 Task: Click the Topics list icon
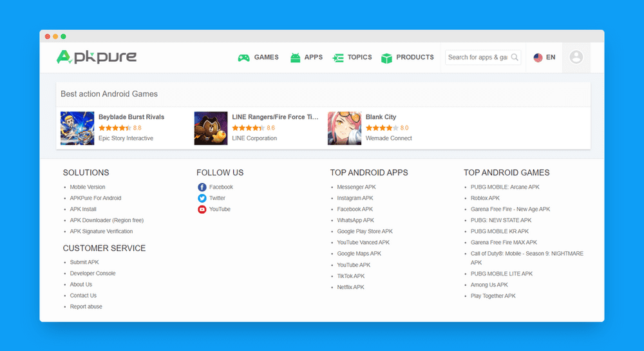pyautogui.click(x=338, y=58)
